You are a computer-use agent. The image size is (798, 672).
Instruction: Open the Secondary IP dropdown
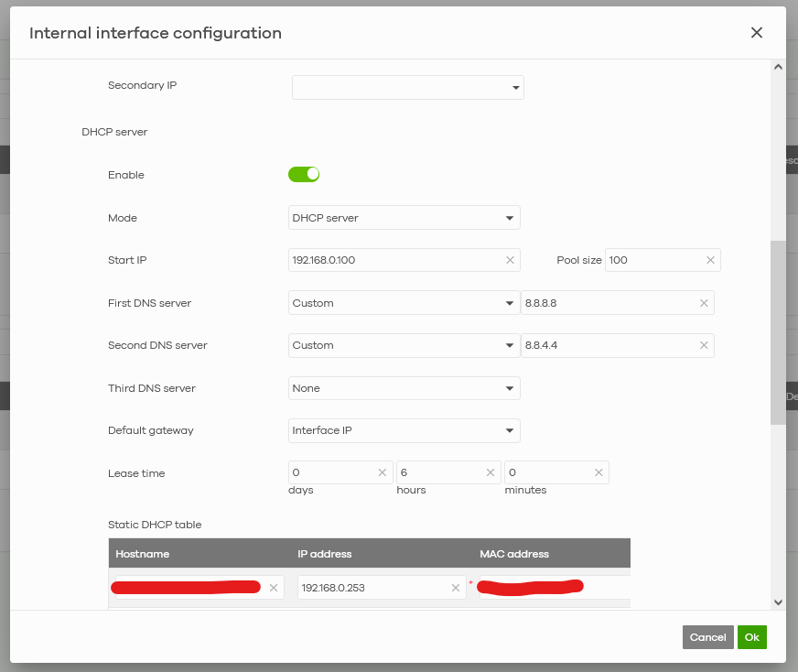[x=407, y=88]
